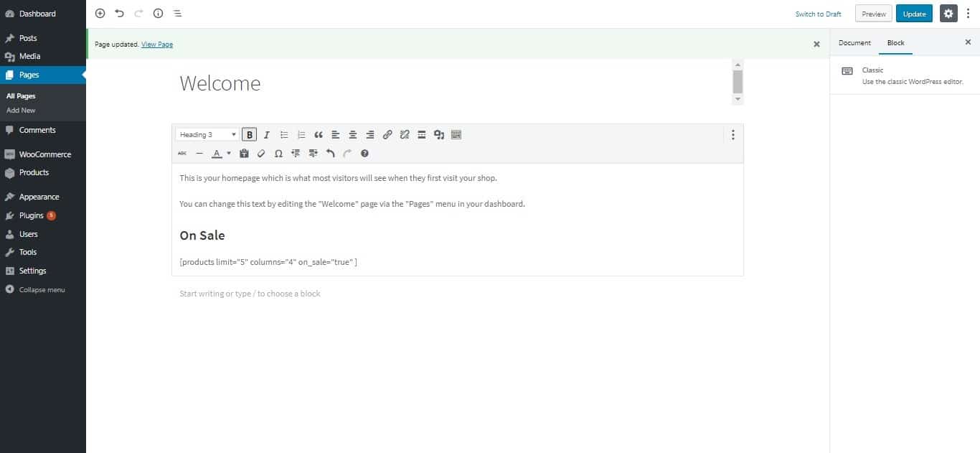Open the text color dropdown arrow
Screen dimensions: 980x453
tap(229, 153)
